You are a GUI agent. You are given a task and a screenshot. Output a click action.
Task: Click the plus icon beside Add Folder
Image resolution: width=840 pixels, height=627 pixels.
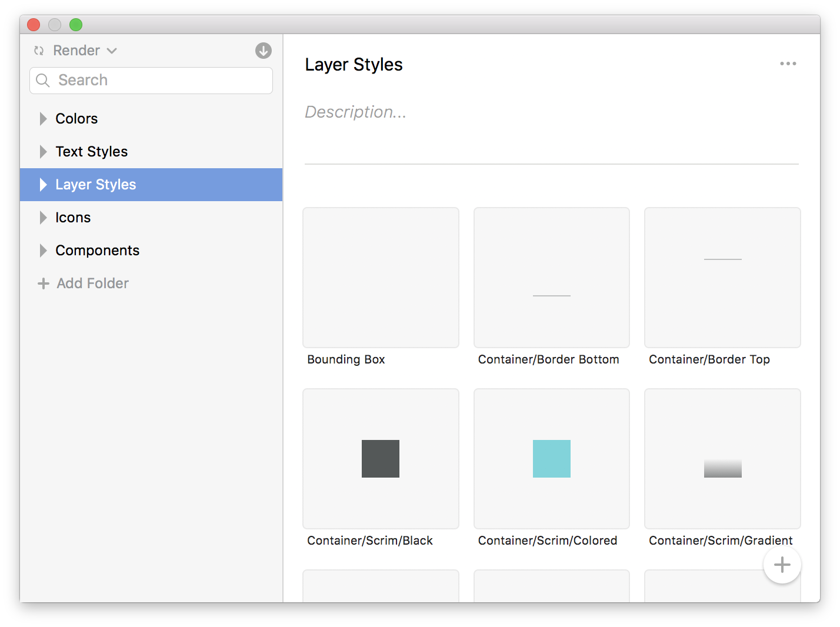(x=44, y=284)
